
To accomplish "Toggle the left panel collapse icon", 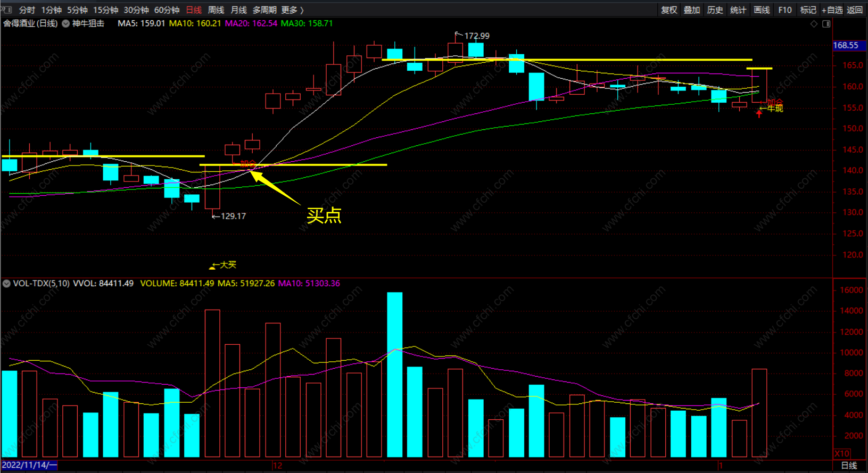I will pos(7,10).
